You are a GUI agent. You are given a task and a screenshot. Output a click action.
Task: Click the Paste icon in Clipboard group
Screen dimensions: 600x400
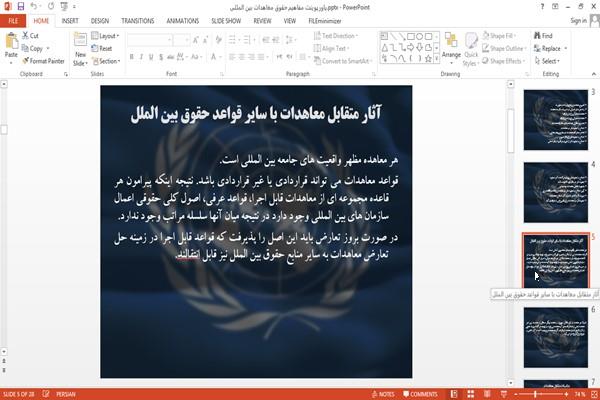(x=11, y=41)
